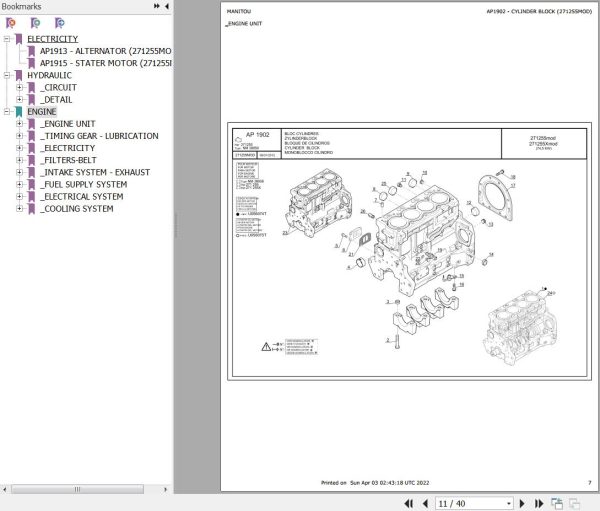Image resolution: width=600 pixels, height=511 pixels.
Task: Click the ELECTRICITY bookmark icon
Action: 19,39
